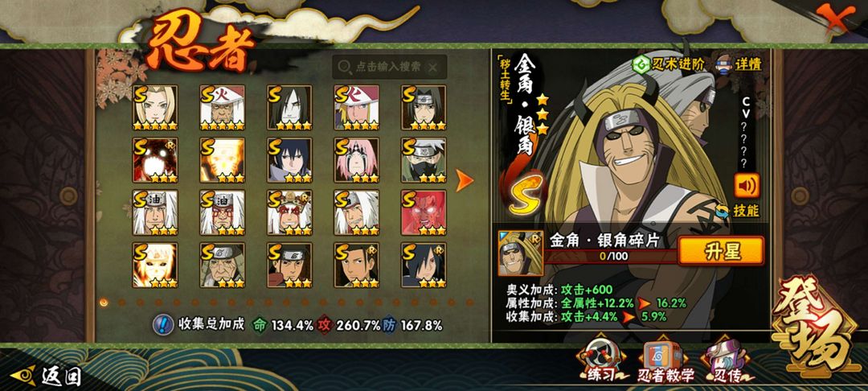Open 忍术进阶 green G icon
Screen dimensions: 868x391
click(641, 64)
